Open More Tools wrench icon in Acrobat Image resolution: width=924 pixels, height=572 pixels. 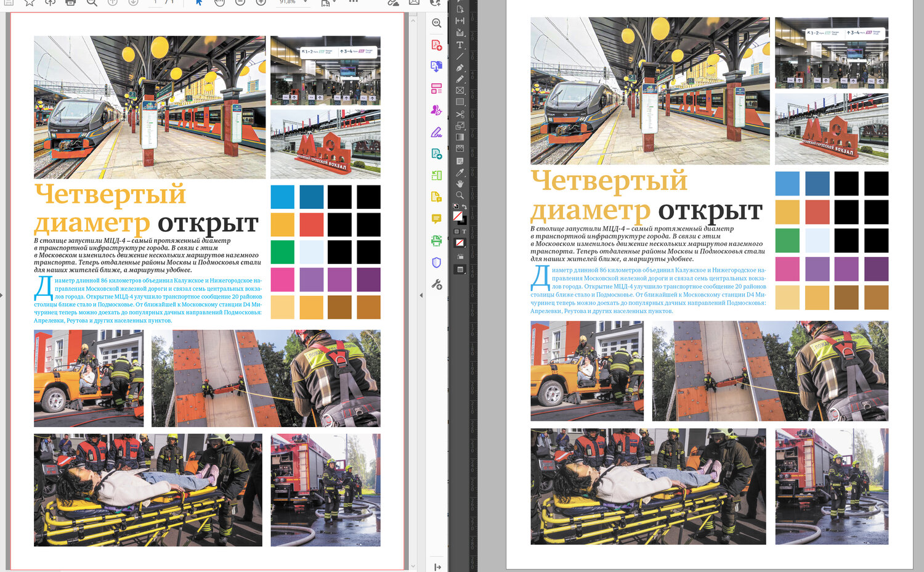436,284
